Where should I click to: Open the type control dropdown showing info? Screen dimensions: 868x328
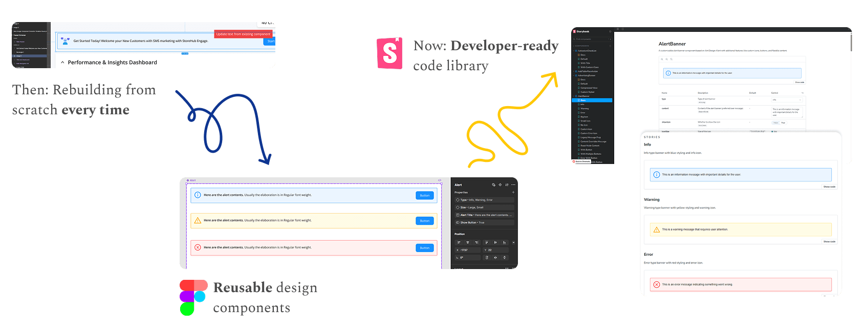[787, 99]
